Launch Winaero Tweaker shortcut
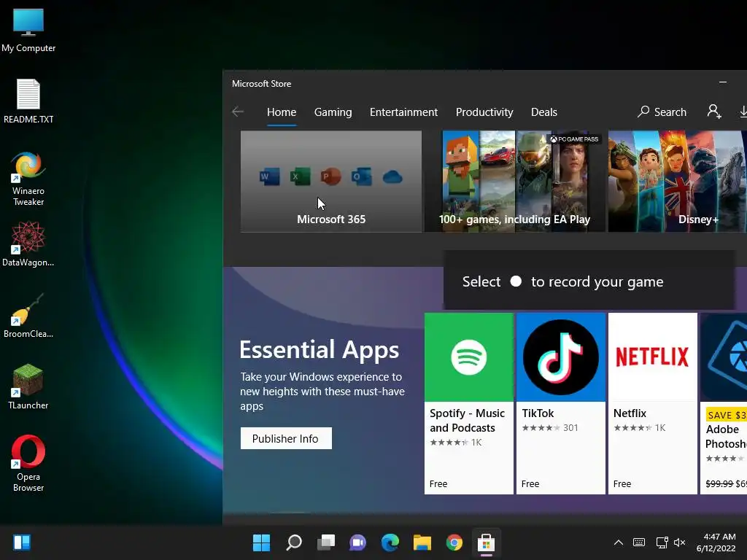The image size is (747, 560). pyautogui.click(x=28, y=179)
